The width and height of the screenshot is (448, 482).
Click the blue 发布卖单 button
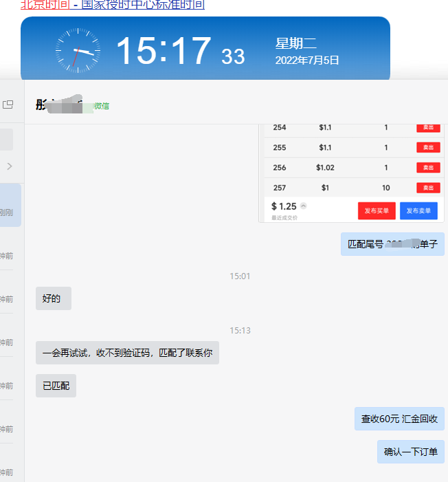(x=418, y=211)
